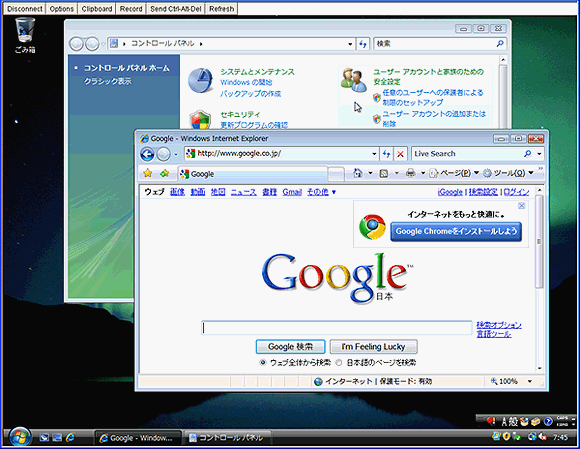
Task: Click the Show Desktop quick launch icon
Action: 44,438
